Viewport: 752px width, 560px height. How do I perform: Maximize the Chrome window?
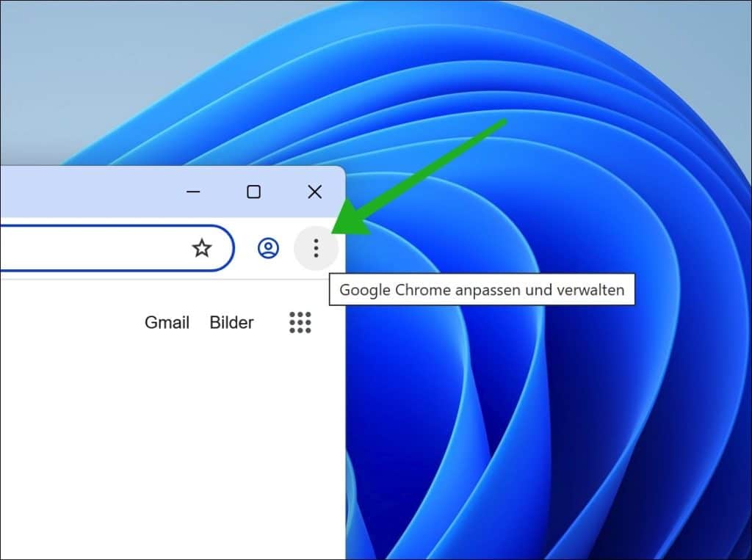253,192
